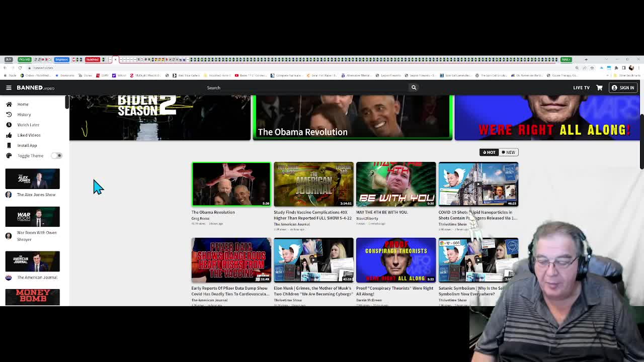
Task: Open a new browser tab
Action: click(x=586, y=59)
